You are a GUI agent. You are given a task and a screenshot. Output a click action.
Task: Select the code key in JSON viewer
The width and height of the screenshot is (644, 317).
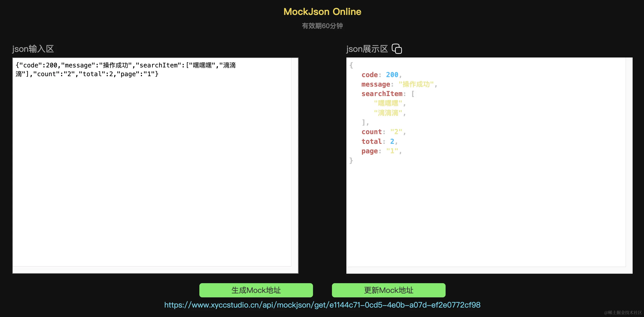[370, 75]
